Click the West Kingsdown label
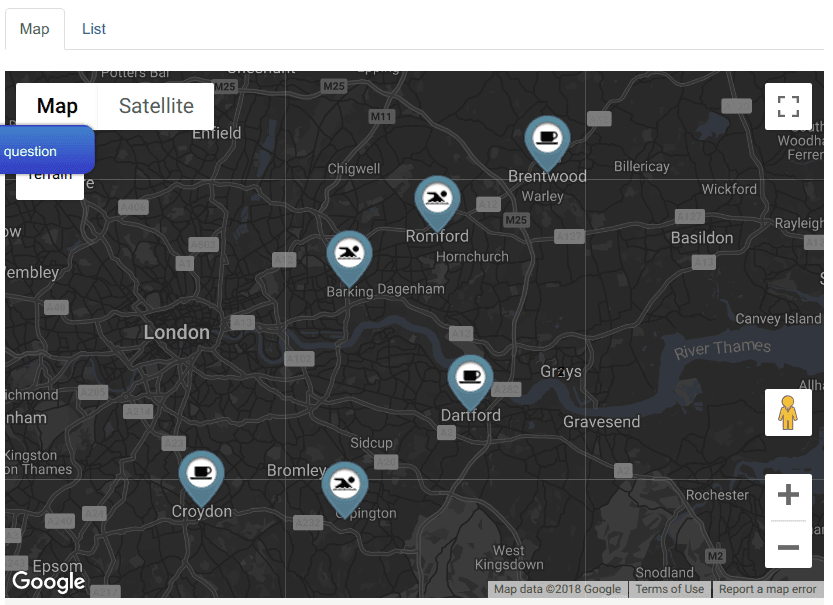Screen dimensions: 833x605 pyautogui.click(x=509, y=557)
